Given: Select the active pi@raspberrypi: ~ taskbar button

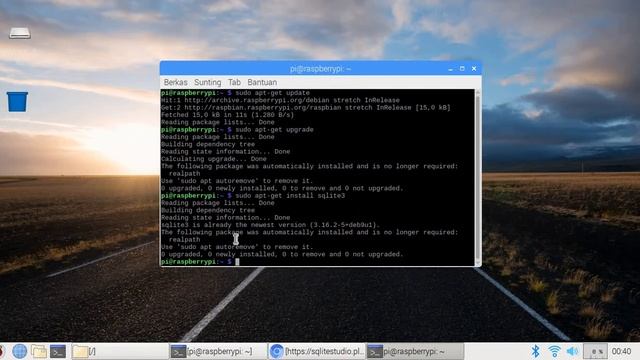Looking at the screenshot, I should [x=415, y=351].
